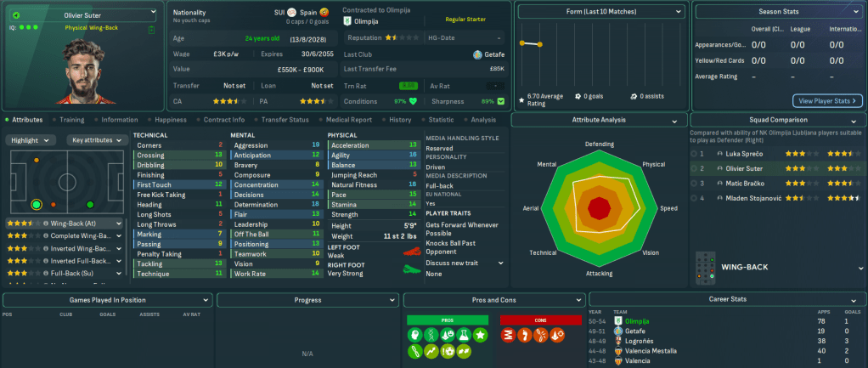Click the Spain flag icon
The width and height of the screenshot is (868, 368).
291,13
